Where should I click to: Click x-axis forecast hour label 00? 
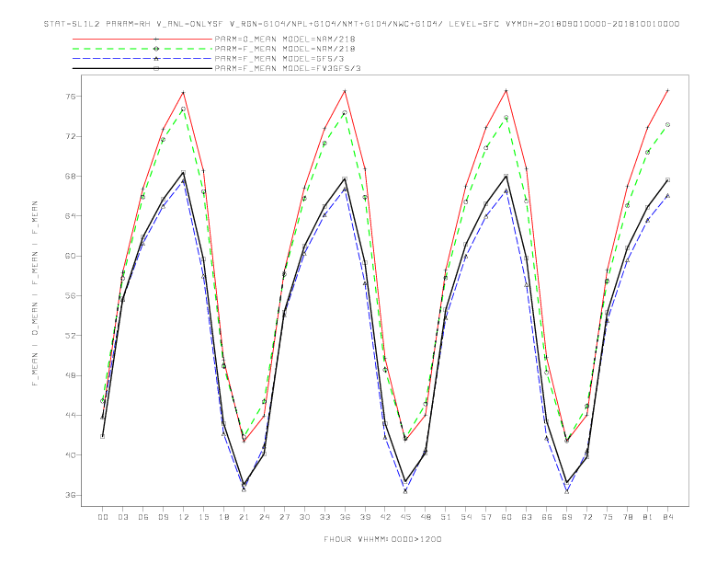click(x=103, y=517)
